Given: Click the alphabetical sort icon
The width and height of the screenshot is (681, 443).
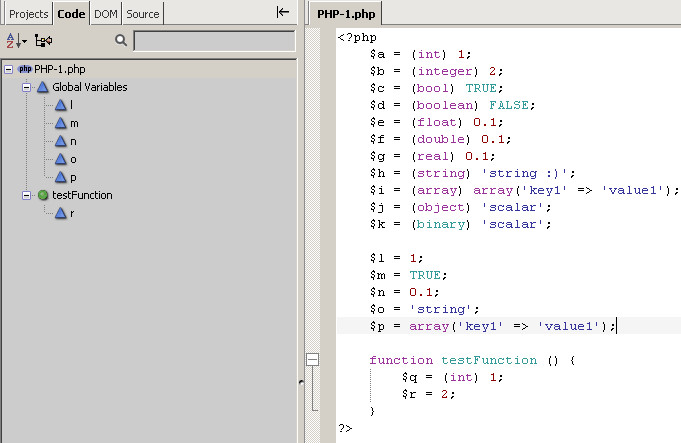Looking at the screenshot, I should pos(17,40).
